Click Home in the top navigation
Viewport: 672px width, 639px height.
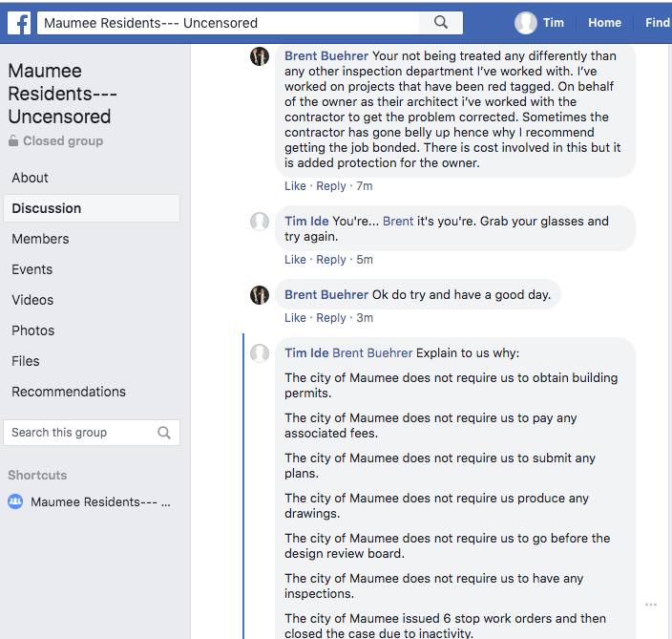604,23
